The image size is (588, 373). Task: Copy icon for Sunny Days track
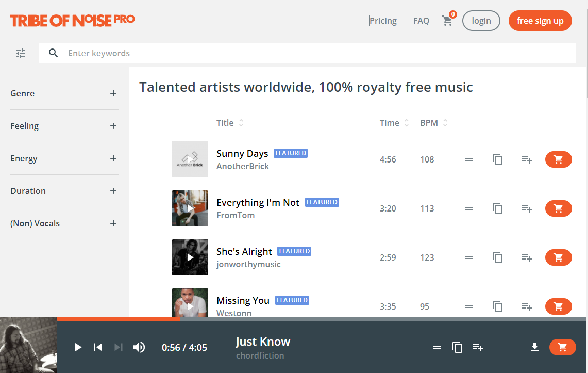pyautogui.click(x=498, y=159)
